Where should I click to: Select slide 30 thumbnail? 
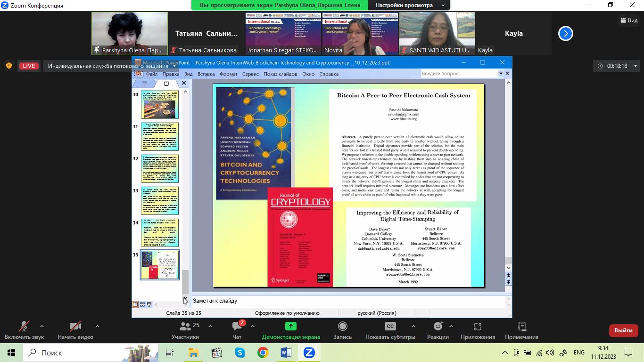pos(160,104)
